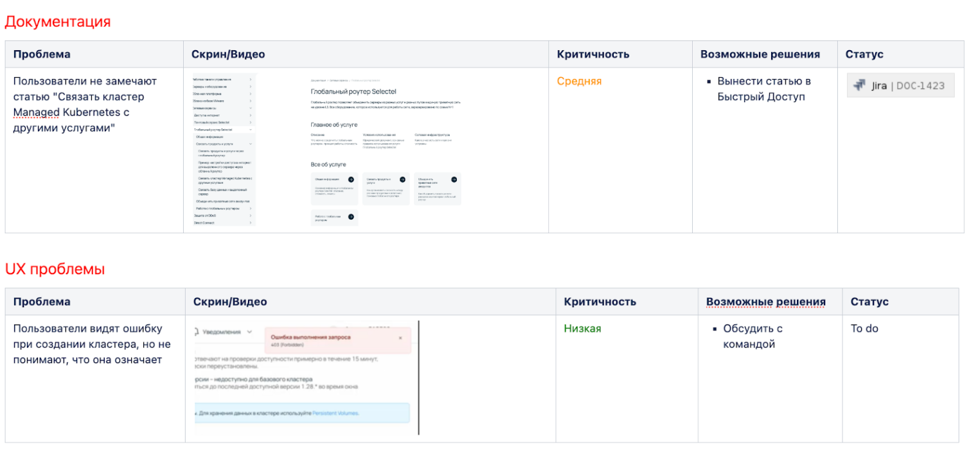Click the Jira logo icon in the Статус cell
The image size is (980, 453).
(859, 85)
